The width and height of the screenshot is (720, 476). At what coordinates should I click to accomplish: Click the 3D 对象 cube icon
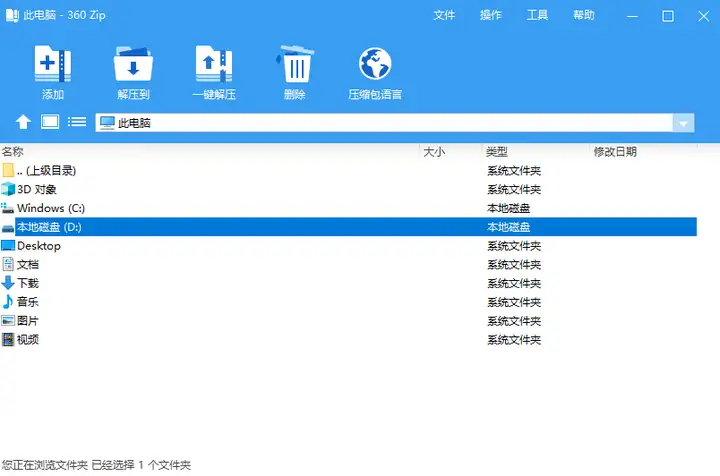click(8, 189)
